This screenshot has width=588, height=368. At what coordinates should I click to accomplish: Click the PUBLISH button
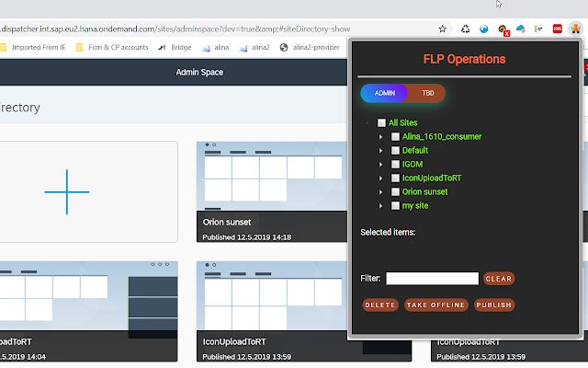494,305
